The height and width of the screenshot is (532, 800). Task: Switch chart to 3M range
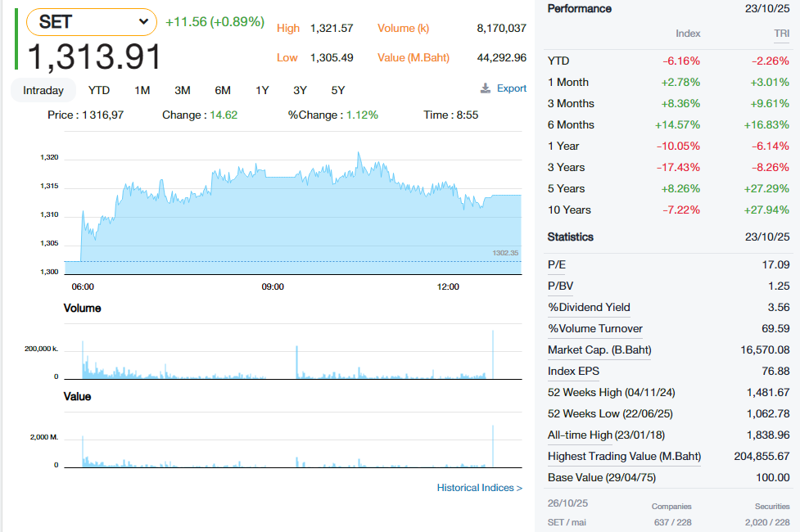(x=183, y=90)
